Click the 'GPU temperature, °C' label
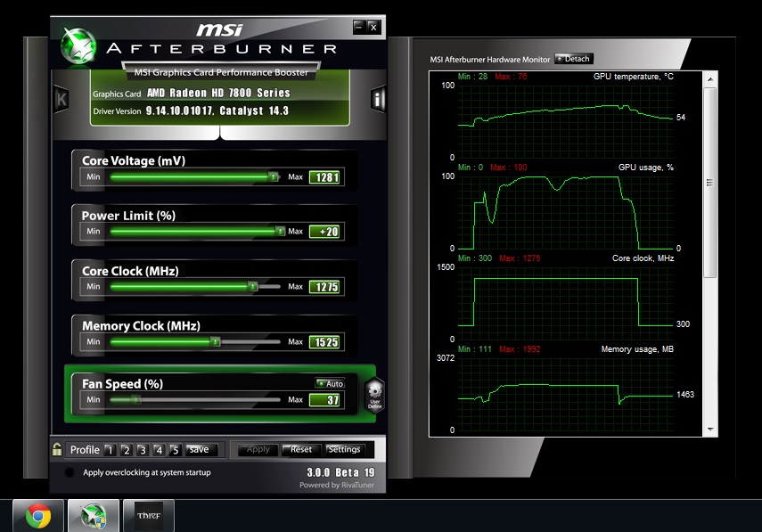Image resolution: width=762 pixels, height=532 pixels. coord(634,77)
